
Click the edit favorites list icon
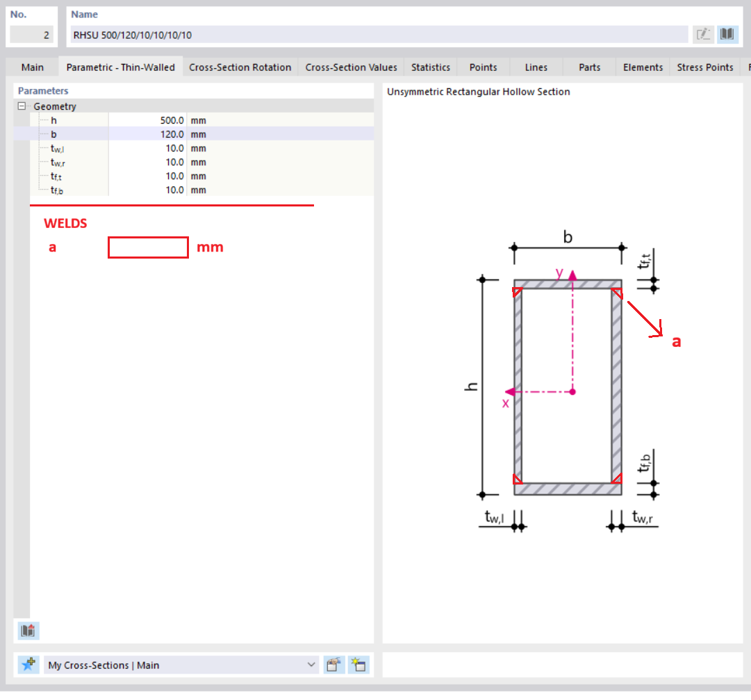(x=334, y=665)
